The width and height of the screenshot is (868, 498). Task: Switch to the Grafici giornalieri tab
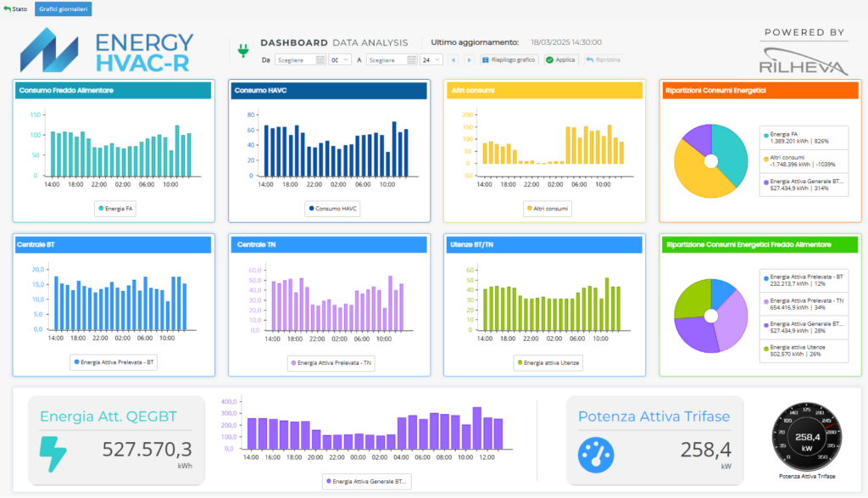coord(64,9)
